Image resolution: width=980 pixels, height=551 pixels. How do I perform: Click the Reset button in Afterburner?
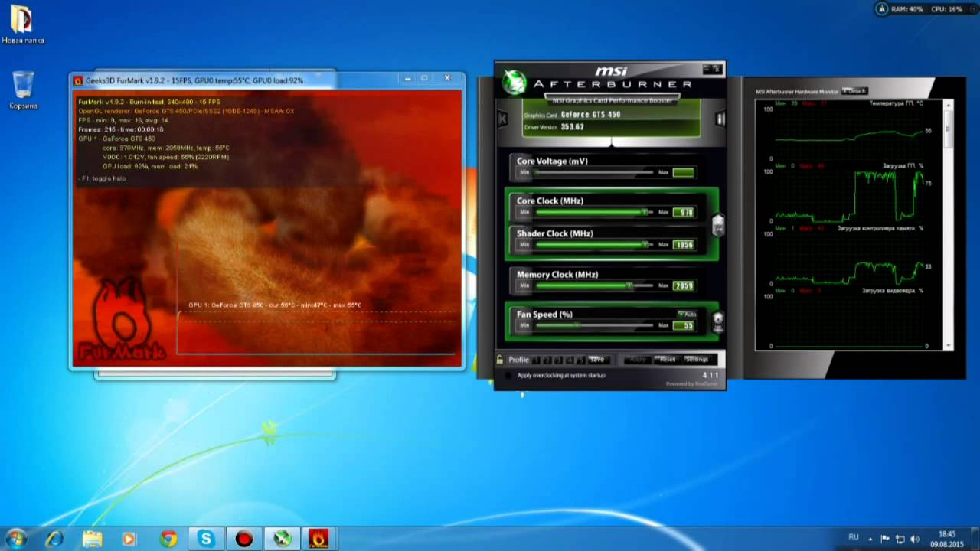point(667,360)
